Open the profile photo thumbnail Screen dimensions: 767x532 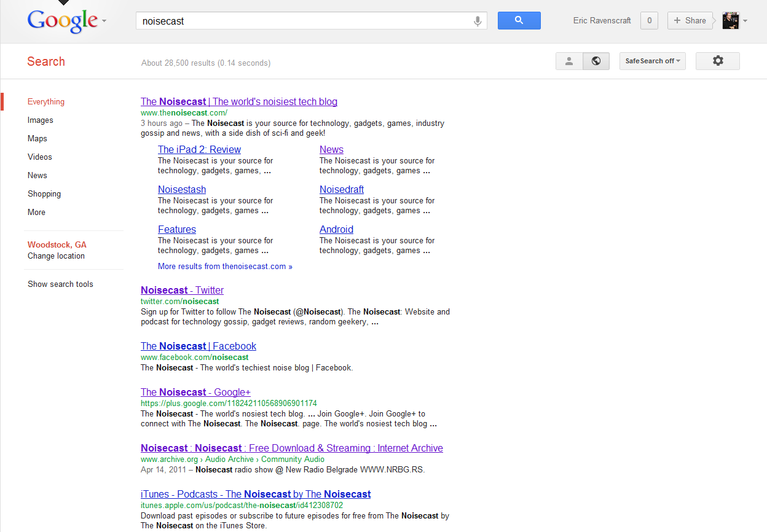tap(731, 20)
